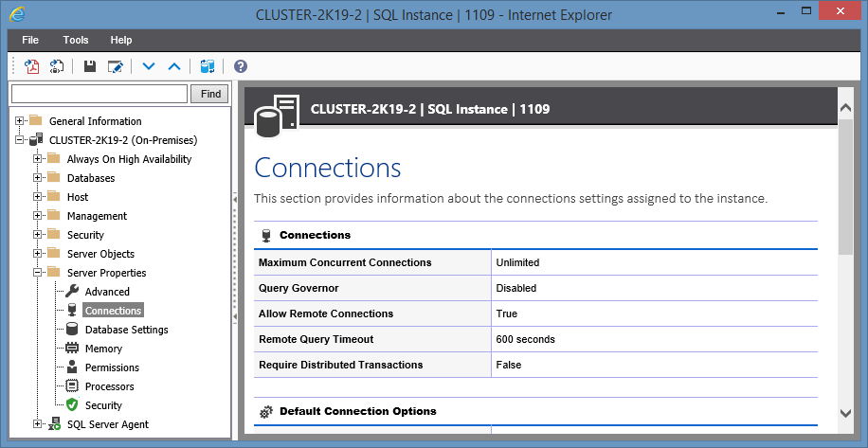The height and width of the screenshot is (448, 868).
Task: Open the File menu
Action: [x=30, y=40]
